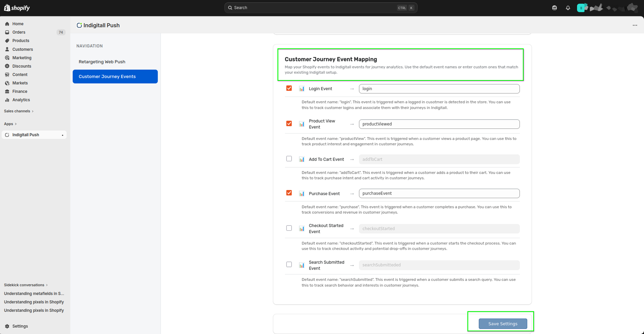
Task: Click the Content icon
Action: pos(7,74)
